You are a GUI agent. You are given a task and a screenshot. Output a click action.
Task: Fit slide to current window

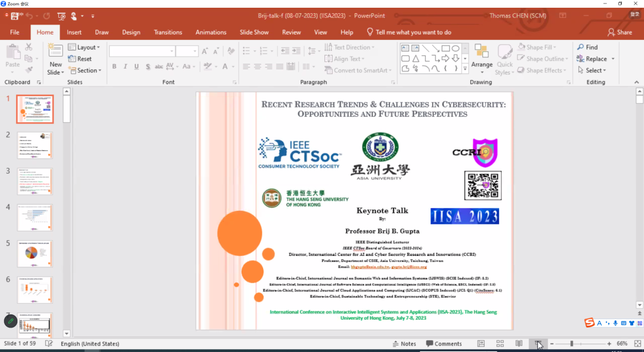point(637,344)
